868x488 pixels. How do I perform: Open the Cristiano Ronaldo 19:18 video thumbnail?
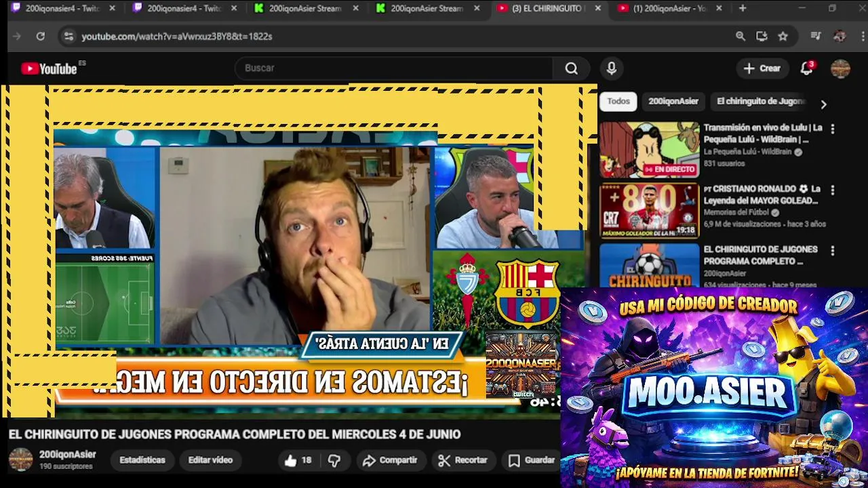(x=649, y=211)
